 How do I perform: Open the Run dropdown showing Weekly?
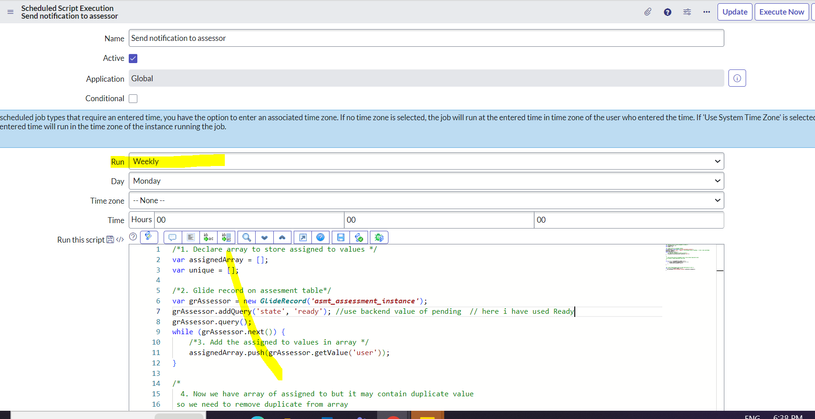click(x=426, y=161)
